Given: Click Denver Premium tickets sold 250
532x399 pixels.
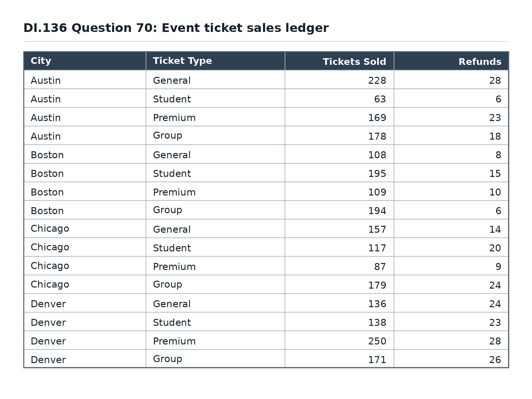Looking at the screenshot, I should [339, 340].
